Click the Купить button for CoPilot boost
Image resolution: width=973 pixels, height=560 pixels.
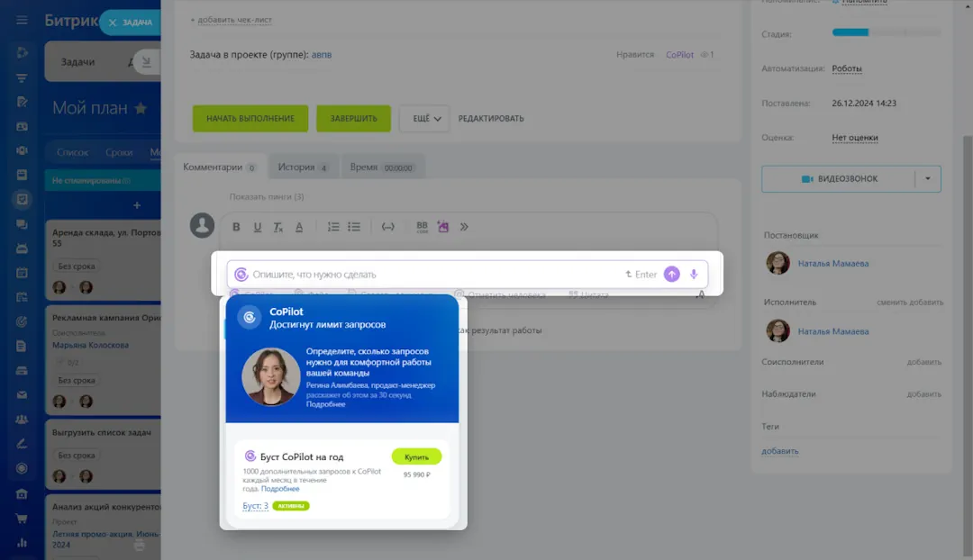[416, 456]
